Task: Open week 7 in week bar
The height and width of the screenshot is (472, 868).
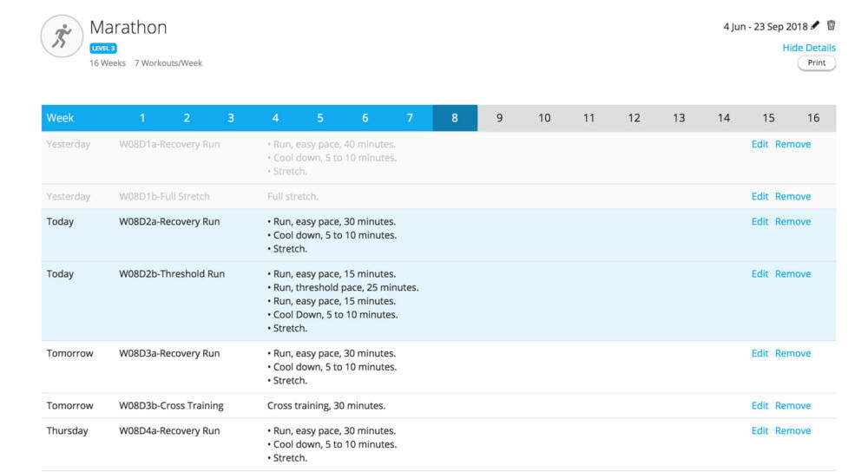Action: [410, 118]
